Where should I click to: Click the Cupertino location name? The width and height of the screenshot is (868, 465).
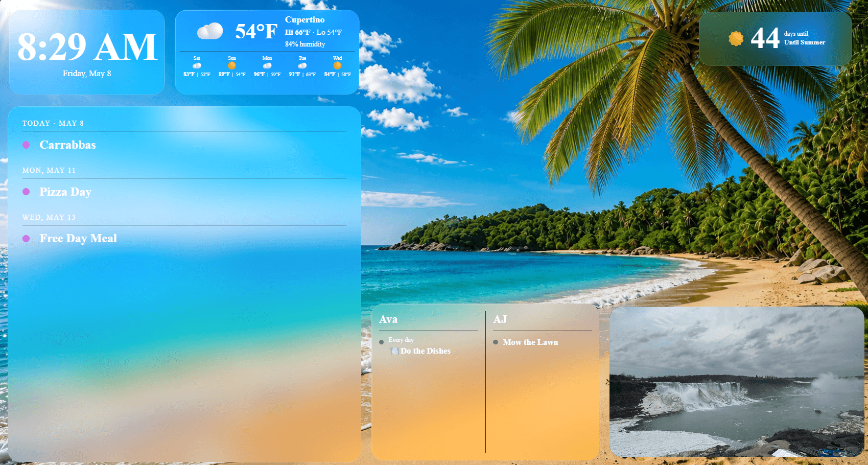coord(305,19)
